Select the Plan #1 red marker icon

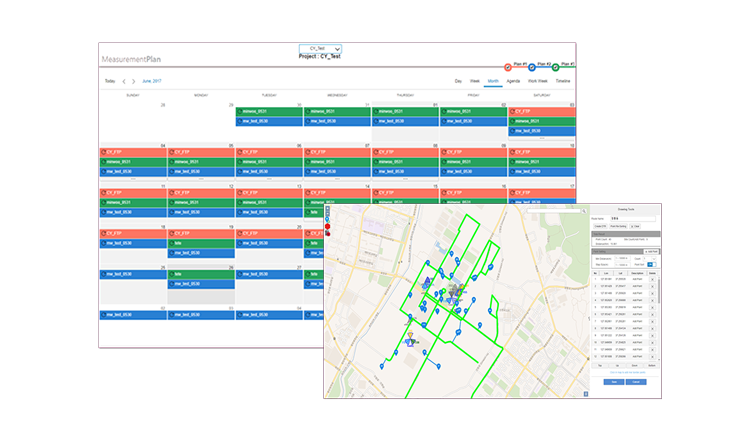508,67
